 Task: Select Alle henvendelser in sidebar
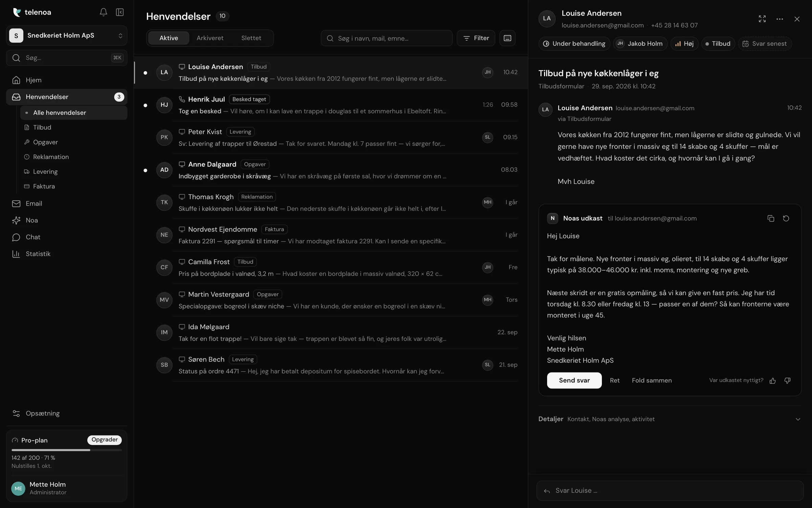[x=74, y=113]
